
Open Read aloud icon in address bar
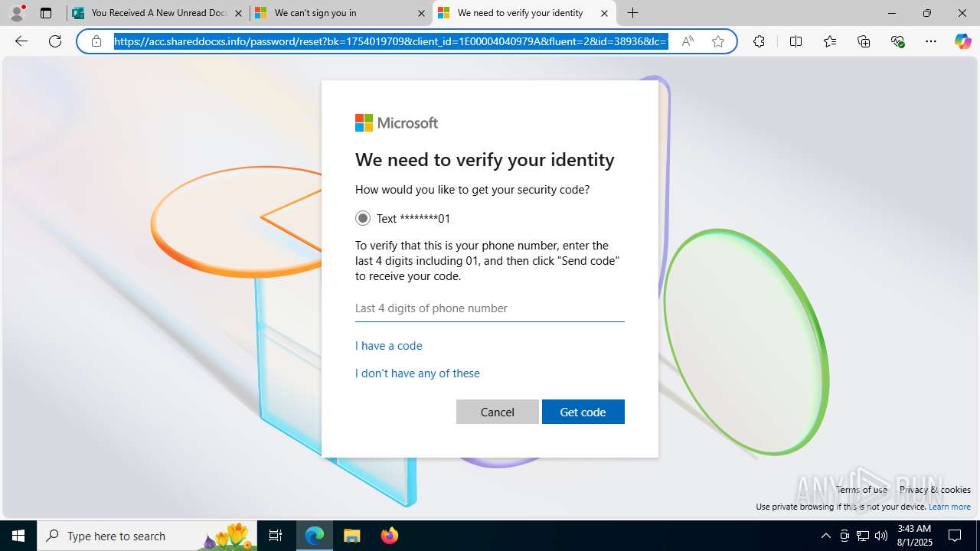tap(688, 41)
